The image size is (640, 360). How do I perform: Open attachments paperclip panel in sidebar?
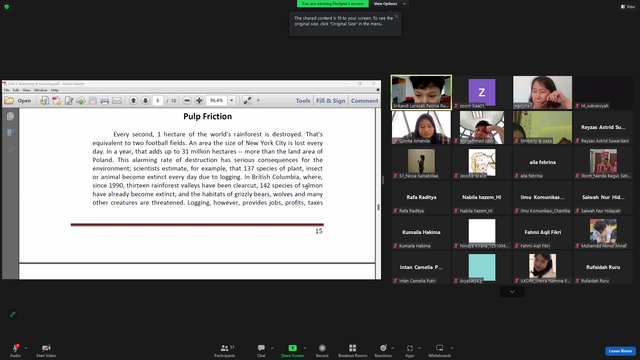point(10,150)
